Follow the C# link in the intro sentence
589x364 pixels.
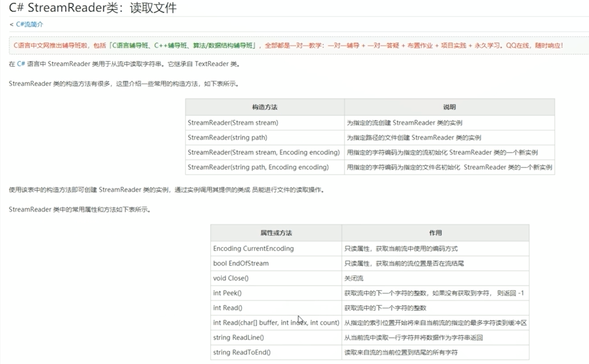pyautogui.click(x=21, y=64)
